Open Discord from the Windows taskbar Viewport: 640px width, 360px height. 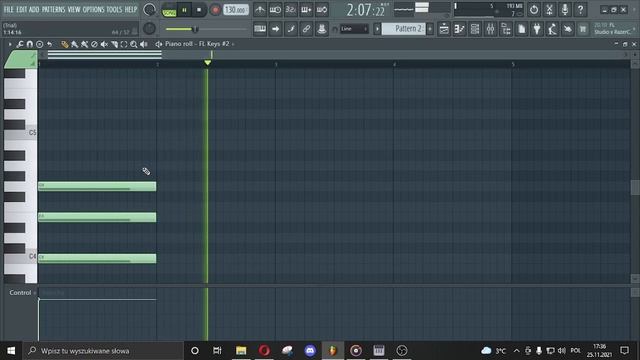(310, 351)
